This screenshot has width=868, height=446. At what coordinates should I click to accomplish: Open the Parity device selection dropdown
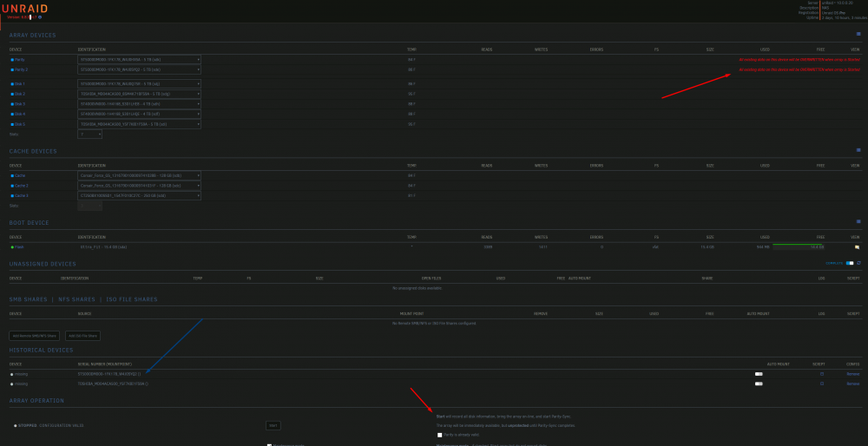click(139, 59)
